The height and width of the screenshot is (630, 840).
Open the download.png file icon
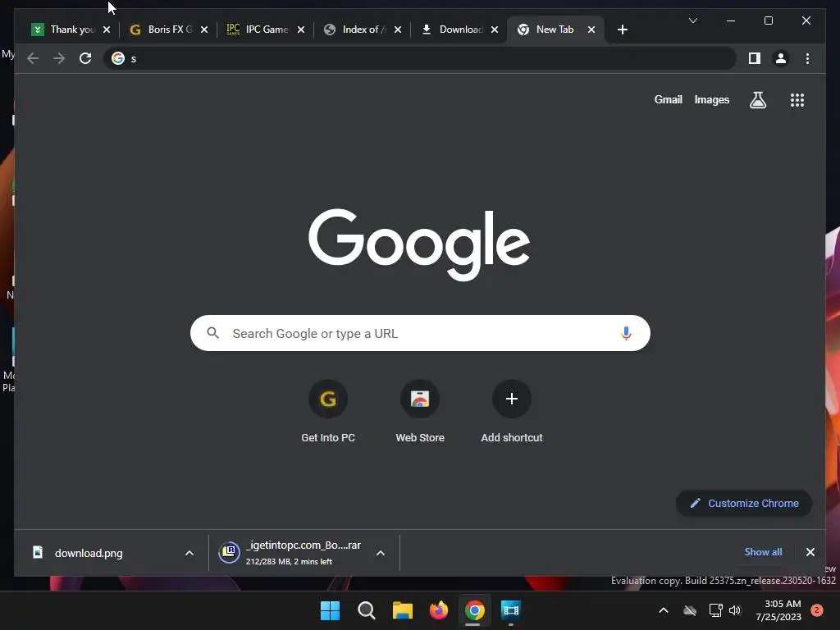click(x=38, y=552)
